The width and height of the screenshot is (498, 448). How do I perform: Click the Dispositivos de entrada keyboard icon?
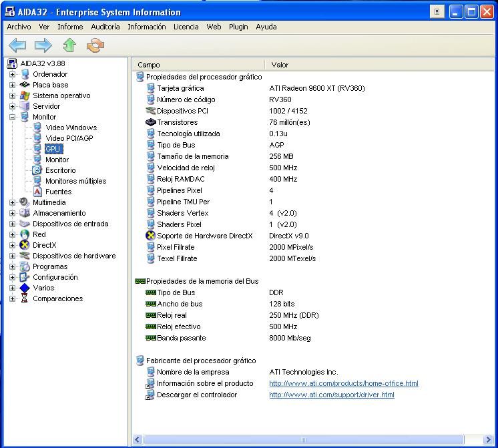[x=25, y=224]
